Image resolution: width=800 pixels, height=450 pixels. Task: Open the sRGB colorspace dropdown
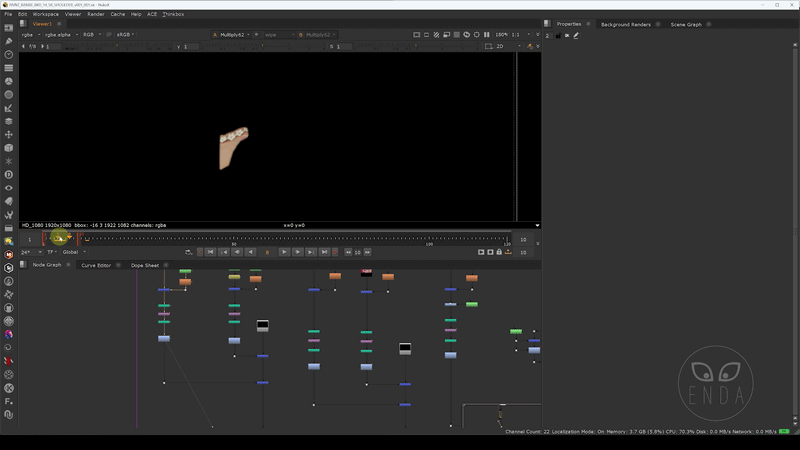click(x=125, y=35)
